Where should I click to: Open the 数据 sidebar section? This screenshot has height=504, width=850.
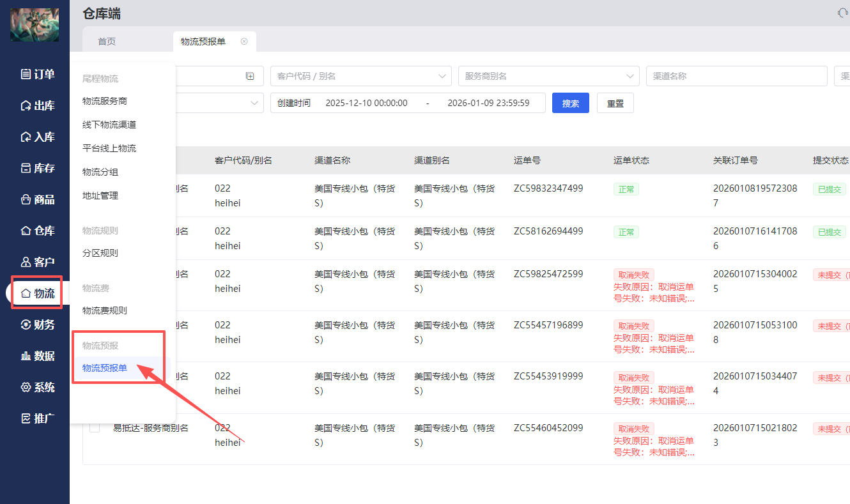38,356
